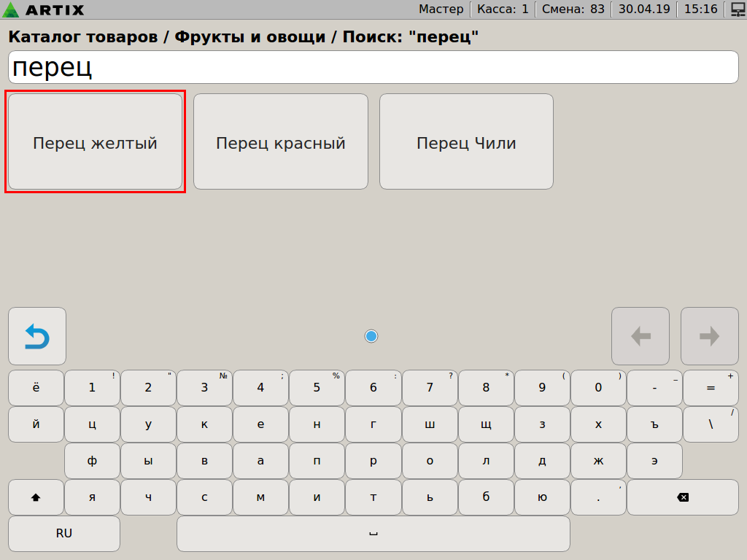The width and height of the screenshot is (747, 560).
Task: Click the left arrow page button
Action: click(640, 336)
